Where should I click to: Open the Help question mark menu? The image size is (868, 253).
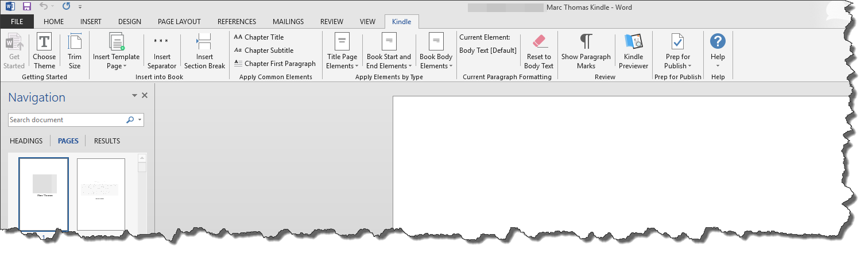pos(718,52)
